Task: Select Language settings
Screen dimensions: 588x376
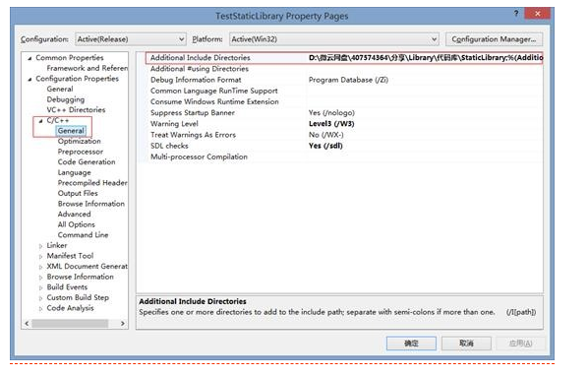Action: pos(75,172)
